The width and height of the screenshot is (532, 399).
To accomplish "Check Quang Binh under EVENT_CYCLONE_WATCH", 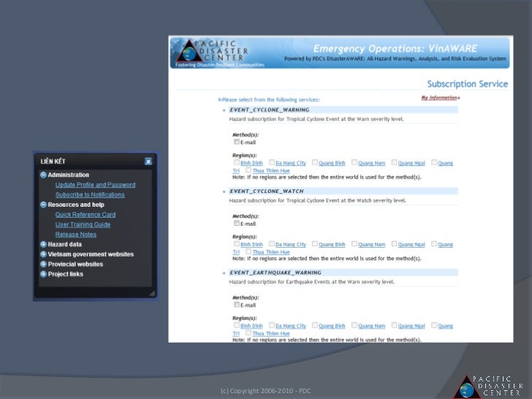I will (315, 243).
